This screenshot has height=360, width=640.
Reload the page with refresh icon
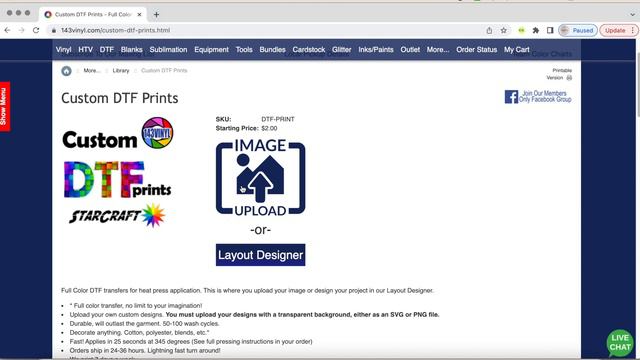point(36,30)
